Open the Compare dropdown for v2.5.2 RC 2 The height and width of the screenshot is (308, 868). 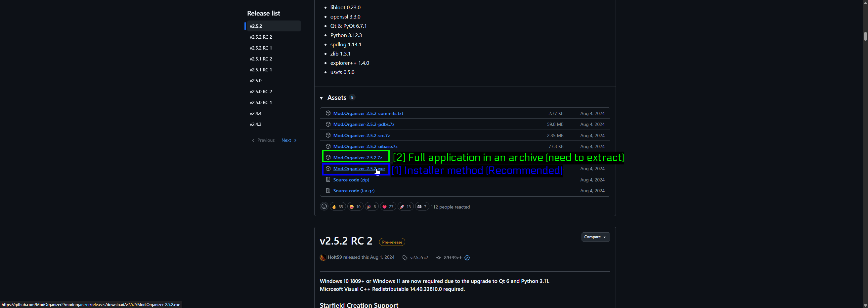(x=595, y=237)
